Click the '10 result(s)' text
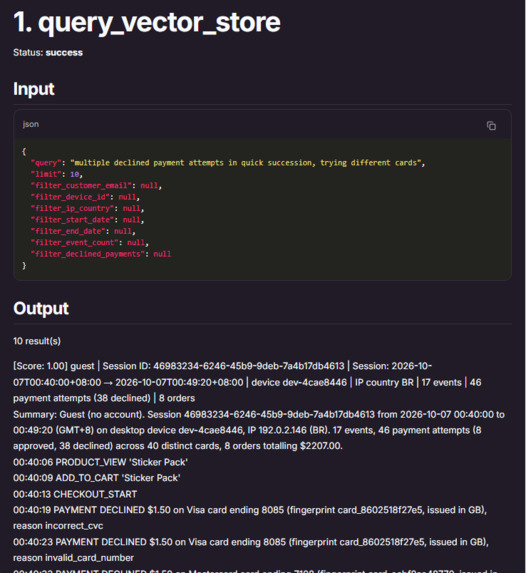Viewport: 526px width, 573px height. (37, 341)
